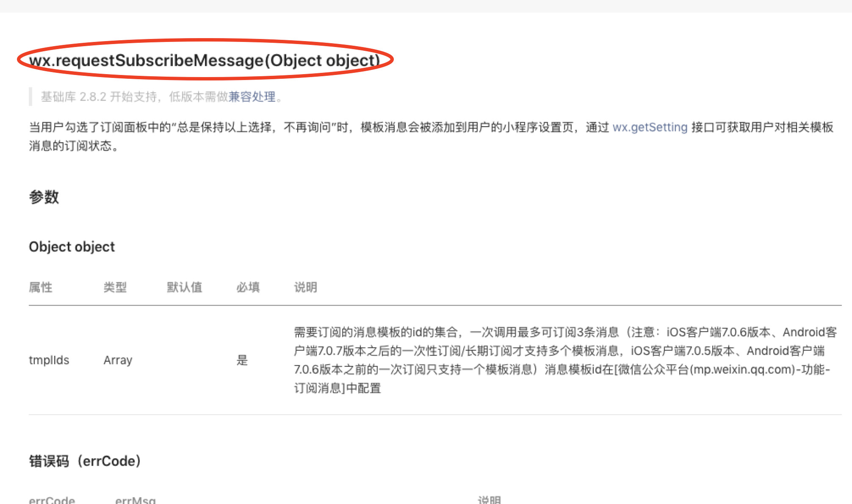Click the tmplIds property cell
The image size is (852, 504).
pyautogui.click(x=49, y=360)
